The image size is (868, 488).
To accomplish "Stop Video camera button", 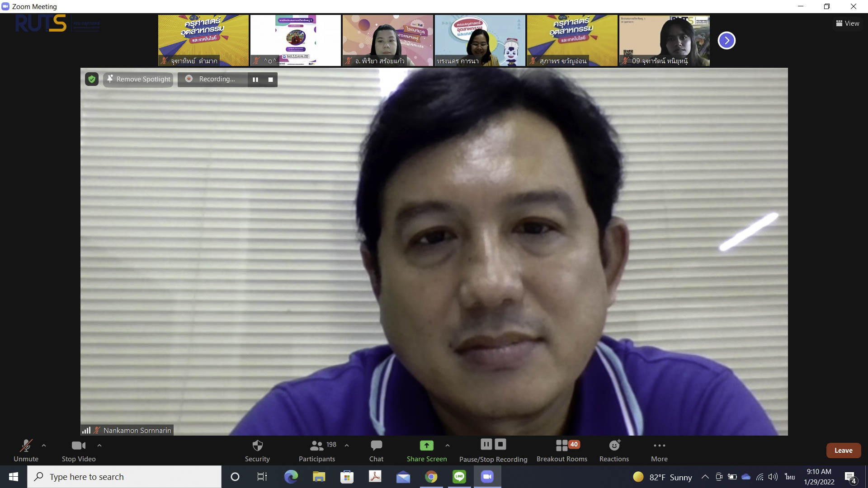I will click(79, 450).
